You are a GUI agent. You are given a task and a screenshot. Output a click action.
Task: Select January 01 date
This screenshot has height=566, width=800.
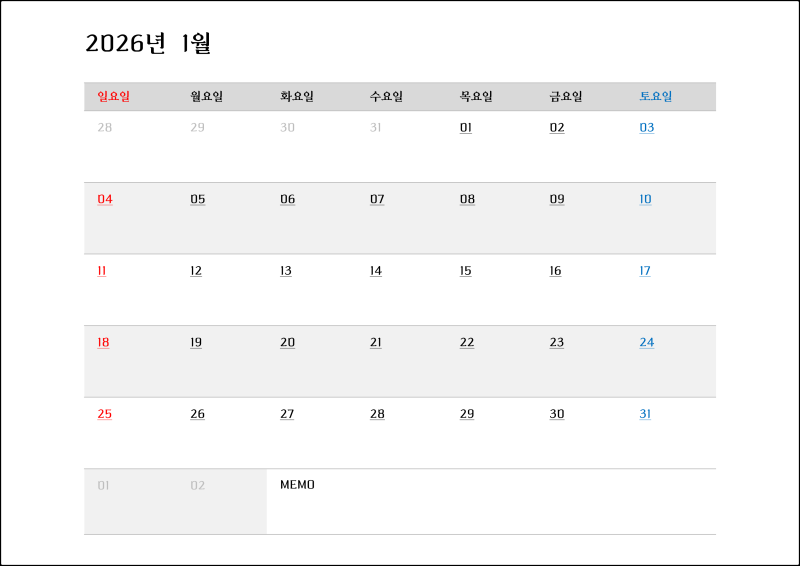click(466, 128)
